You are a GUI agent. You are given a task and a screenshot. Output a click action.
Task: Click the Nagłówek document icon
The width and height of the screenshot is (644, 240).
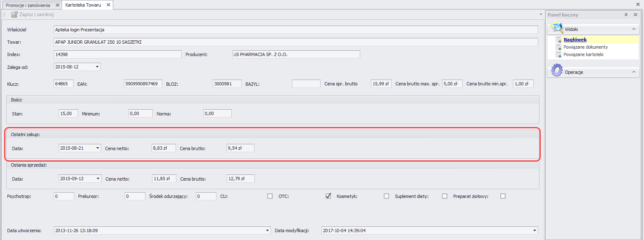pos(558,40)
